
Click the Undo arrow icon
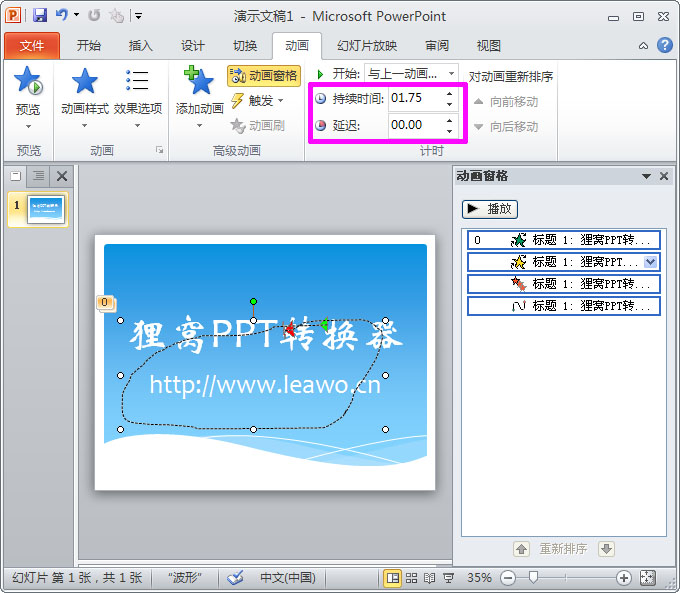61,15
